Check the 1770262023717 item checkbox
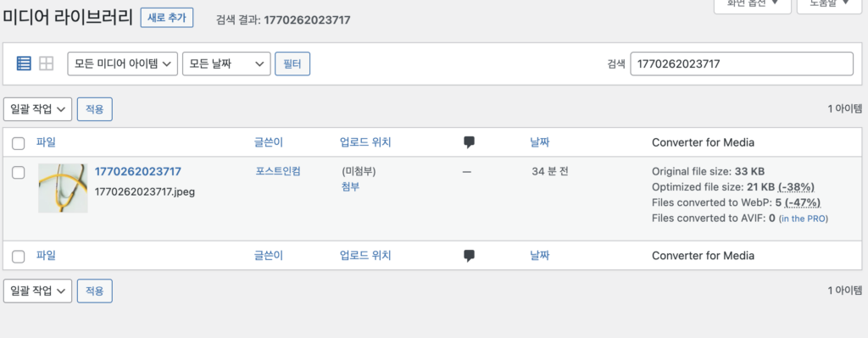This screenshot has height=338, width=868. (19, 173)
